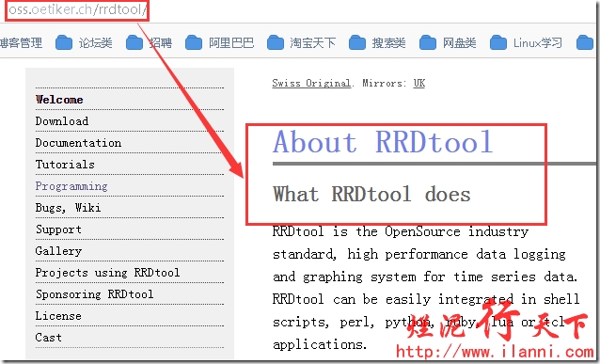This screenshot has height=364, width=600.
Task: Open the 搜索类 bookmark folder icon
Action: click(357, 42)
